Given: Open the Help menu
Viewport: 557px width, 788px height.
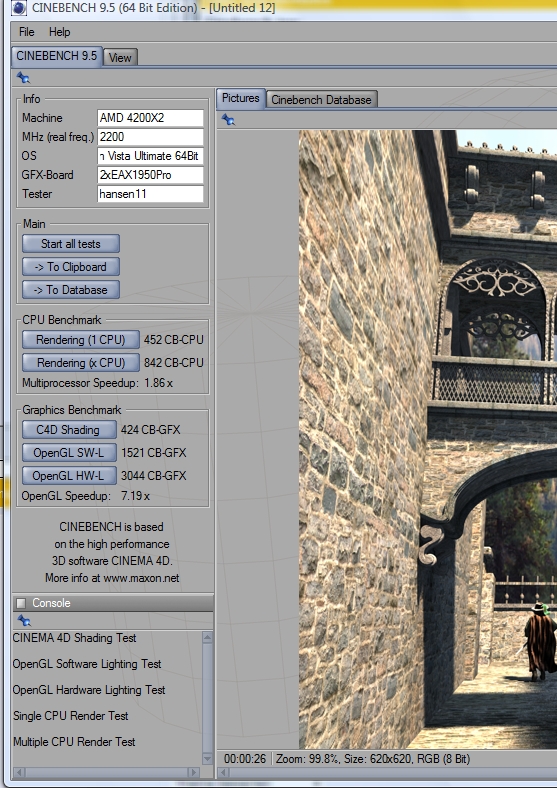Looking at the screenshot, I should [x=59, y=32].
